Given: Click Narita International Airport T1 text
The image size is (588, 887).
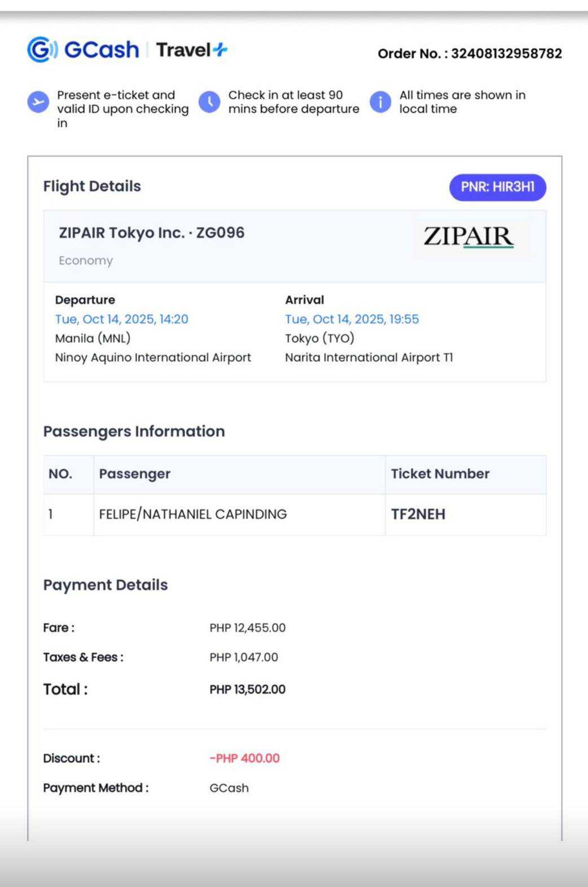Looking at the screenshot, I should [368, 358].
